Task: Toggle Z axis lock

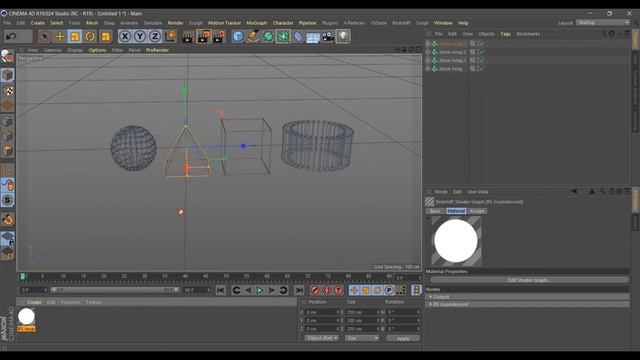Action: pos(155,37)
